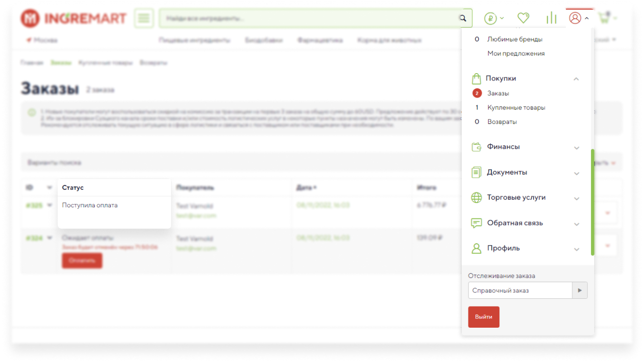Click the Покупки section label

[501, 78]
